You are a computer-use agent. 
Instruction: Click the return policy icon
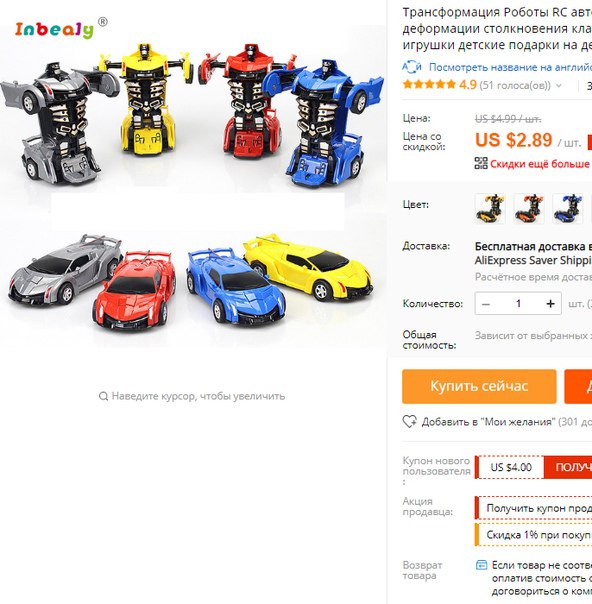(481, 565)
